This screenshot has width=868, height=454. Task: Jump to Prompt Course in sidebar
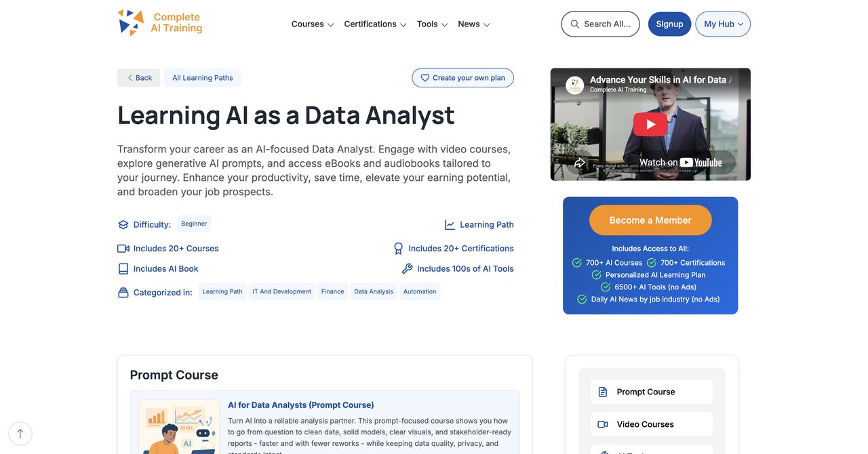coord(652,392)
